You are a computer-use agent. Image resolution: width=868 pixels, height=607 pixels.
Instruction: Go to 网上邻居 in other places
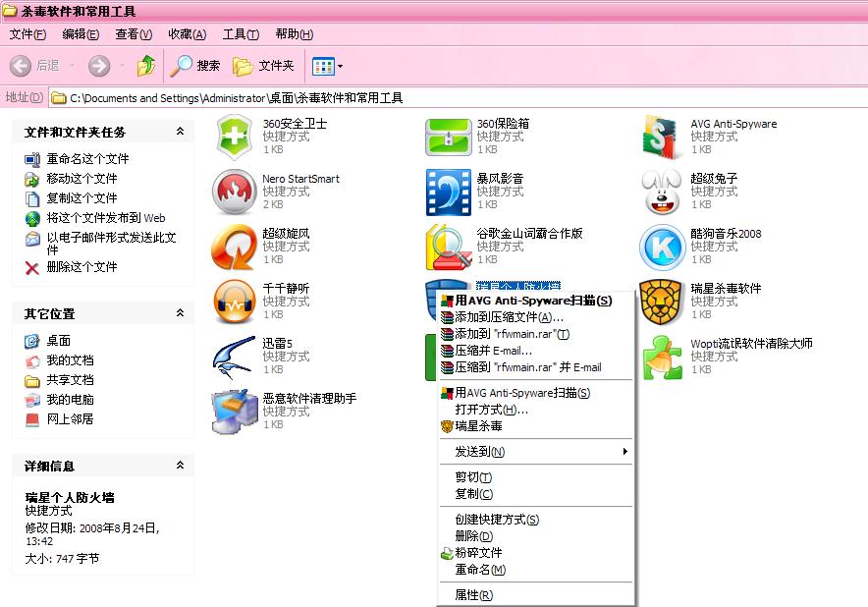coord(71,419)
